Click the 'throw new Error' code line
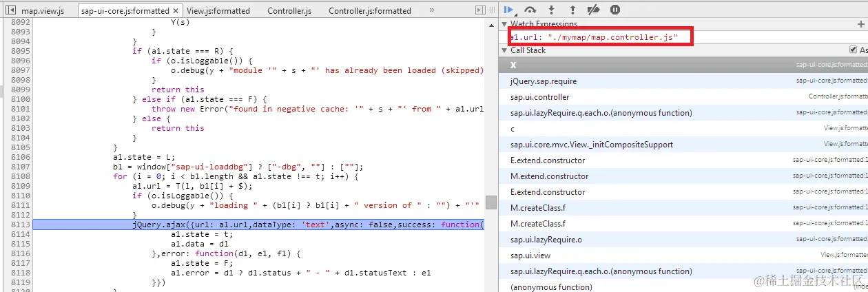This screenshot has width=868, height=292. click(x=317, y=109)
